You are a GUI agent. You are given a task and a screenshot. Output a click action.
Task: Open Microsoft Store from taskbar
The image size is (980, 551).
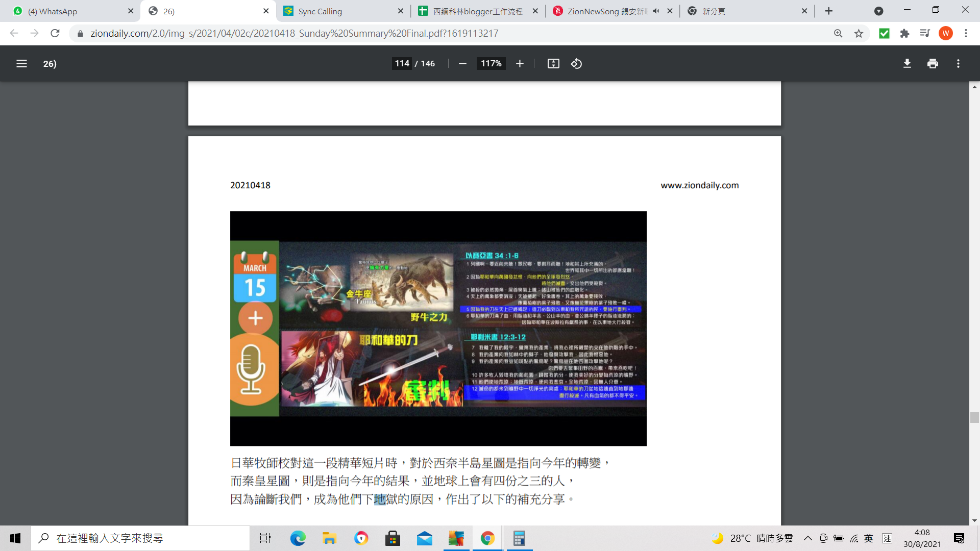pos(393,538)
